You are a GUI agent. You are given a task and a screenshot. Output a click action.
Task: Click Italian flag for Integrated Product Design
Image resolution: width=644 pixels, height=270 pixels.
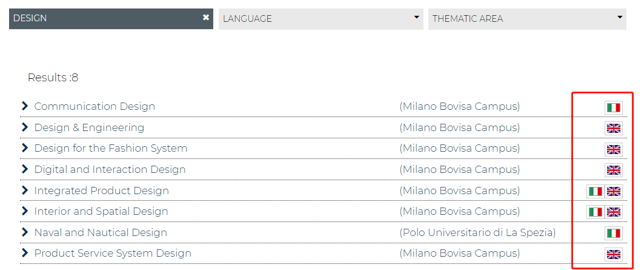596,191
